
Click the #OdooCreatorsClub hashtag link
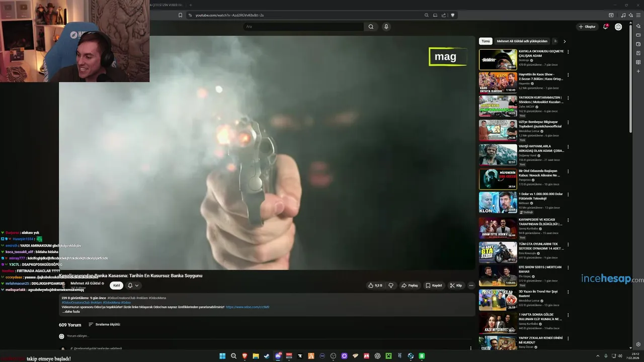coord(75,303)
